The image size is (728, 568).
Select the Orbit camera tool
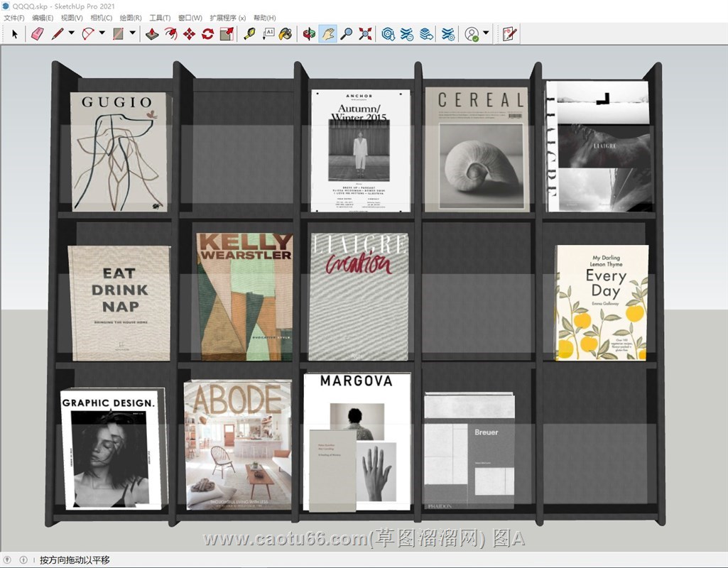pyautogui.click(x=309, y=34)
